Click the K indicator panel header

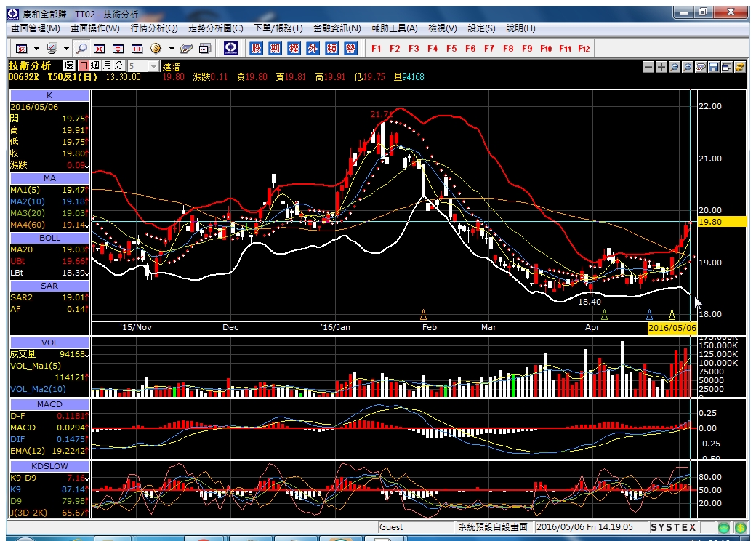point(49,95)
